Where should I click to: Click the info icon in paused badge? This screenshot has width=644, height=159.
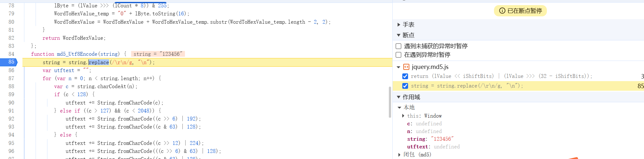click(x=502, y=11)
